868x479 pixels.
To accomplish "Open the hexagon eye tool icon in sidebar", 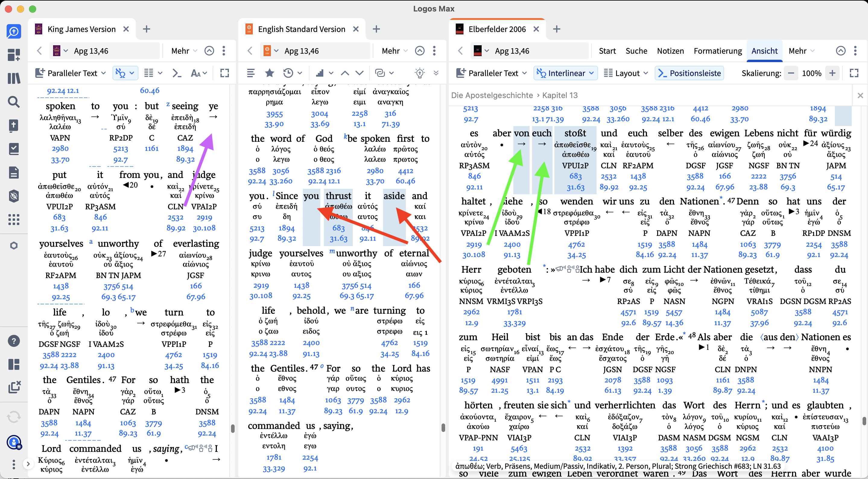I will point(14,196).
